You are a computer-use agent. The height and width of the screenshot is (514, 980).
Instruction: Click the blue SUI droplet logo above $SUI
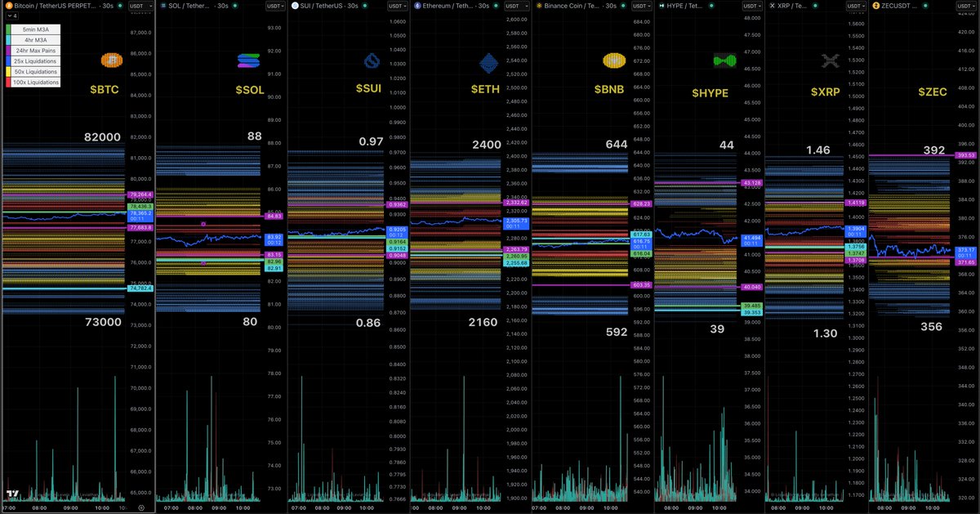click(371, 61)
